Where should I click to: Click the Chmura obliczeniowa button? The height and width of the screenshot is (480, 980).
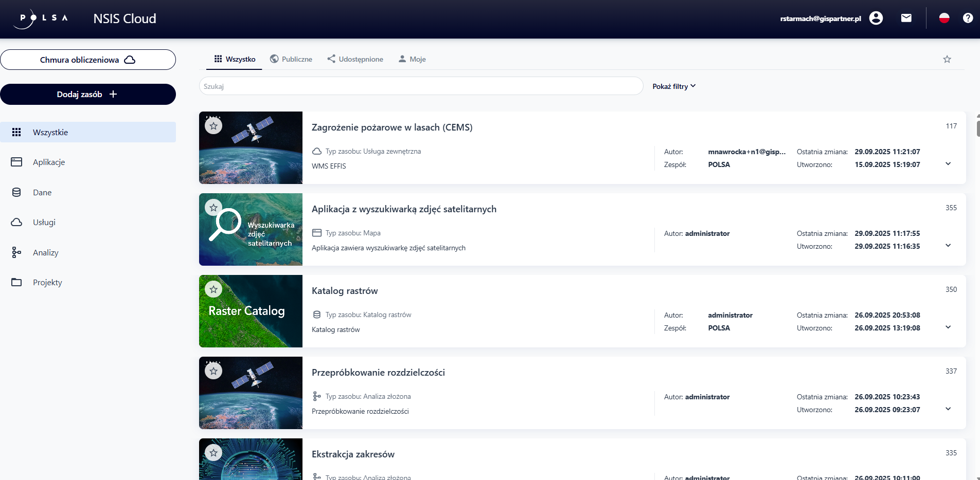(87, 60)
